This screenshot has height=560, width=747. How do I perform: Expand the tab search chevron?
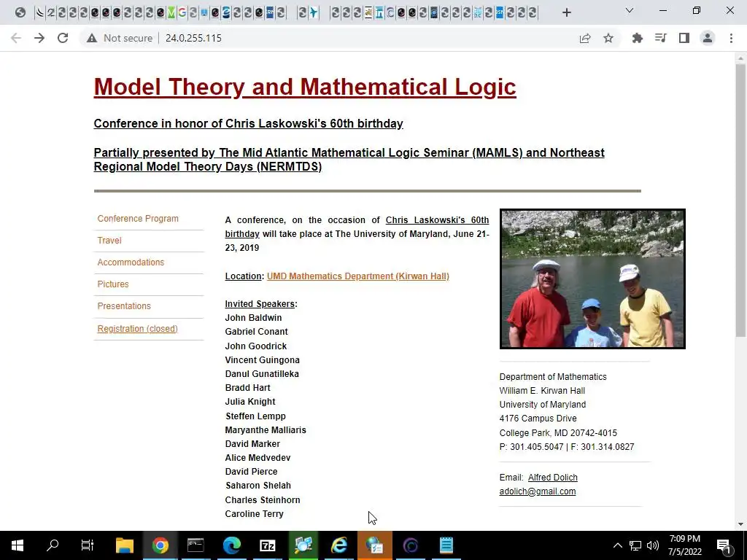(630, 10)
